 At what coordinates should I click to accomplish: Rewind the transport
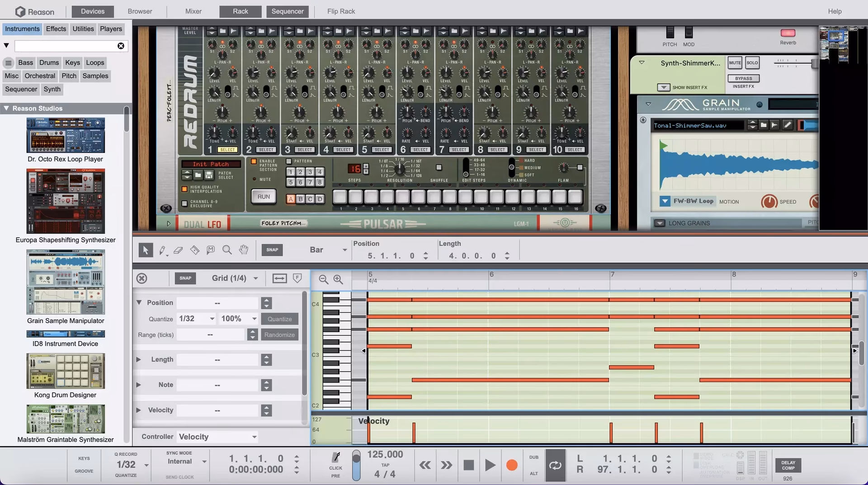pos(425,465)
